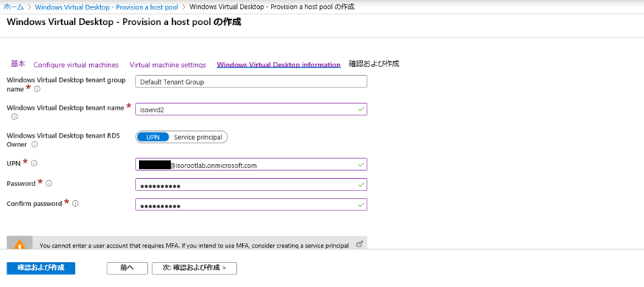Click info icon under tenant name label

point(15,116)
